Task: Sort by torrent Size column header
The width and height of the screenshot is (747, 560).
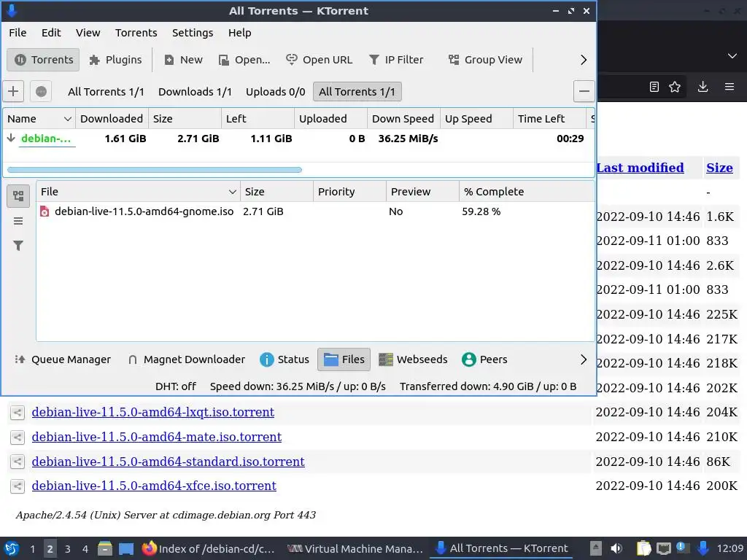Action: 185,119
